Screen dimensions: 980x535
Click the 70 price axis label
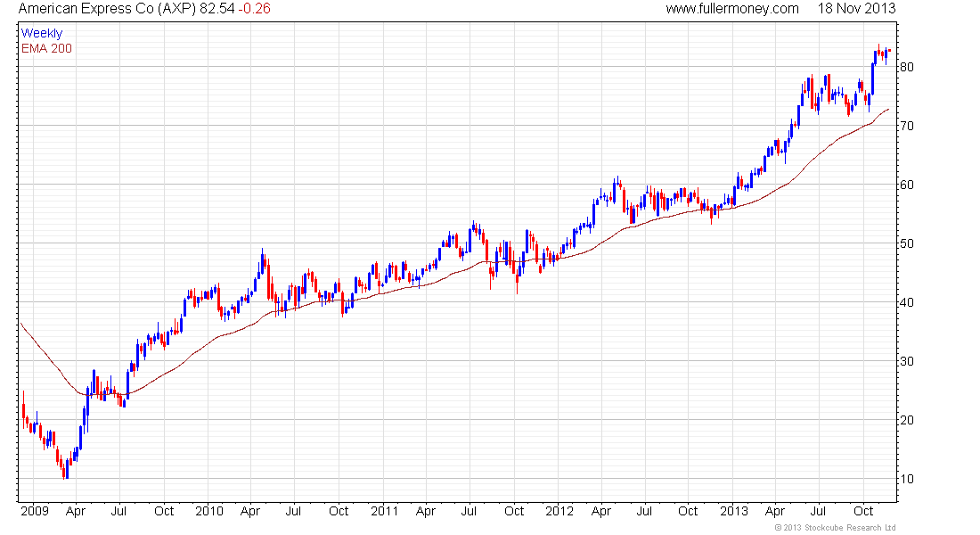[x=906, y=126]
